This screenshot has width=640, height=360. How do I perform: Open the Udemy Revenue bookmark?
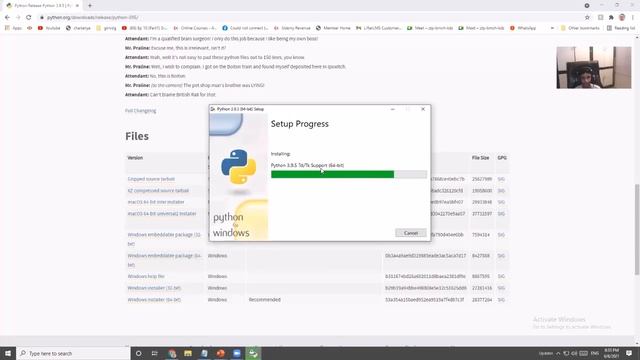tap(292, 28)
